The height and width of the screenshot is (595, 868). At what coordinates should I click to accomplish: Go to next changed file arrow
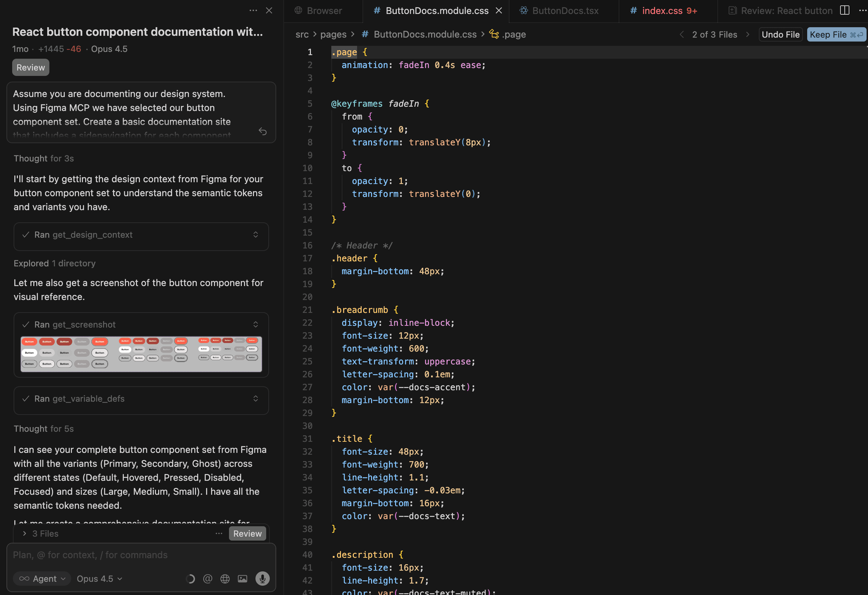point(748,34)
